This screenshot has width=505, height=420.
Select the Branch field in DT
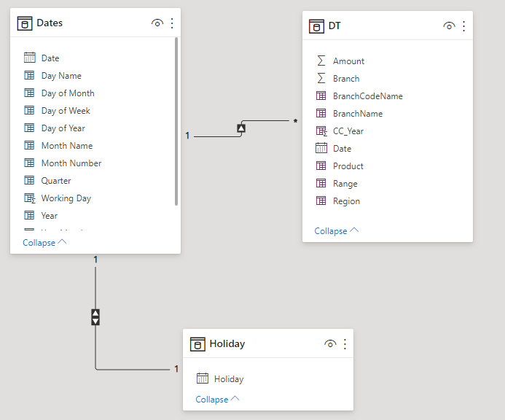tap(346, 78)
